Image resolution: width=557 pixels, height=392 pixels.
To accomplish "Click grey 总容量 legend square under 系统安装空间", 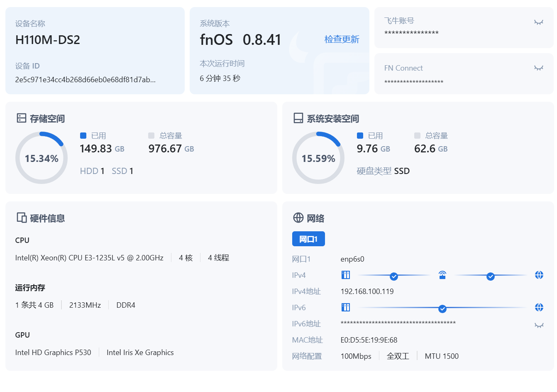I will (417, 135).
